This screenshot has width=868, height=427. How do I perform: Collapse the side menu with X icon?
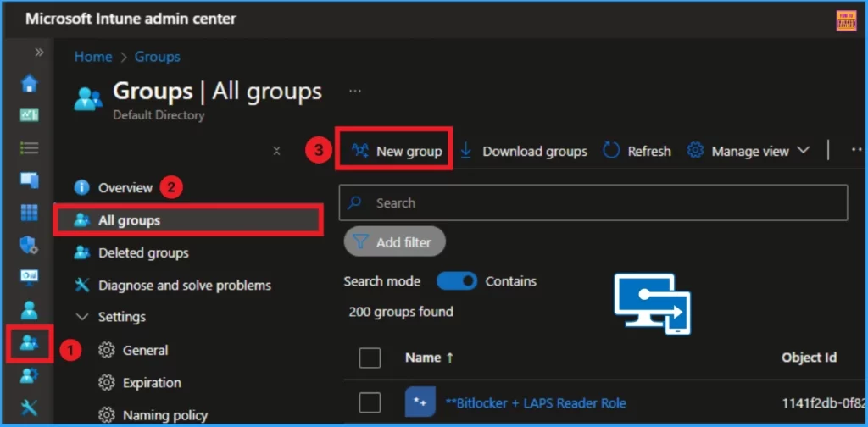tap(277, 151)
